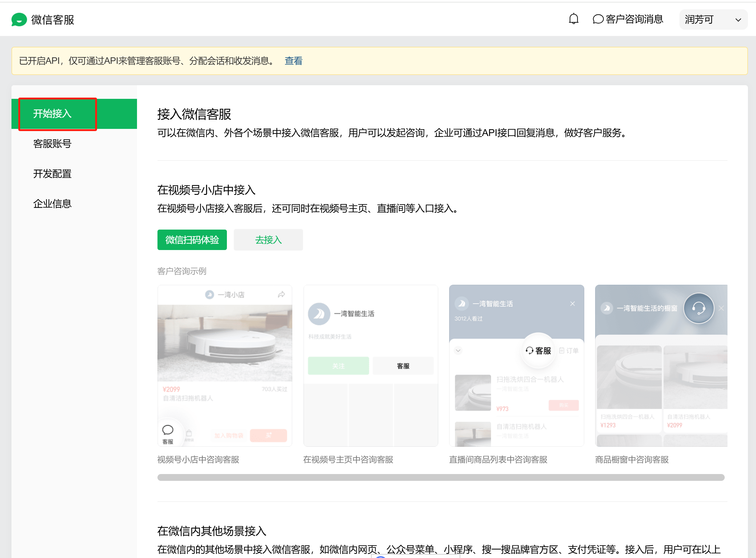Image resolution: width=756 pixels, height=558 pixels.
Task: Open 企业信息 in the sidebar
Action: coord(52,204)
